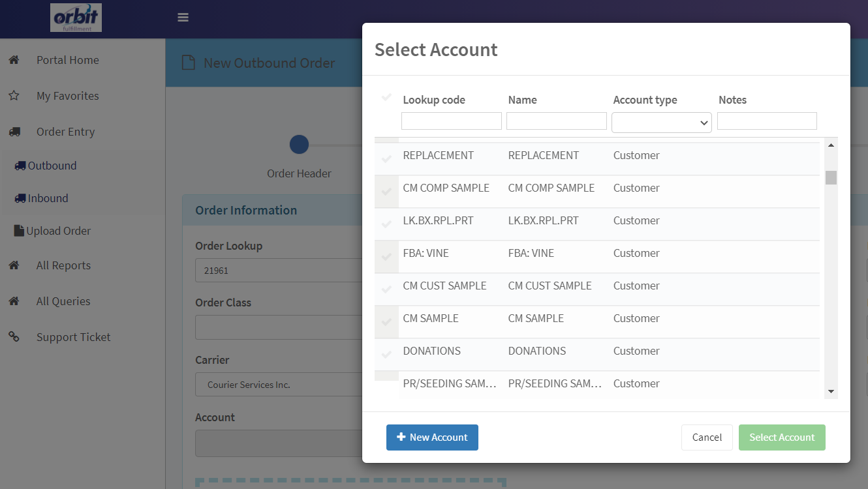Click the scrollbar down arrow in account list

coord(831,391)
